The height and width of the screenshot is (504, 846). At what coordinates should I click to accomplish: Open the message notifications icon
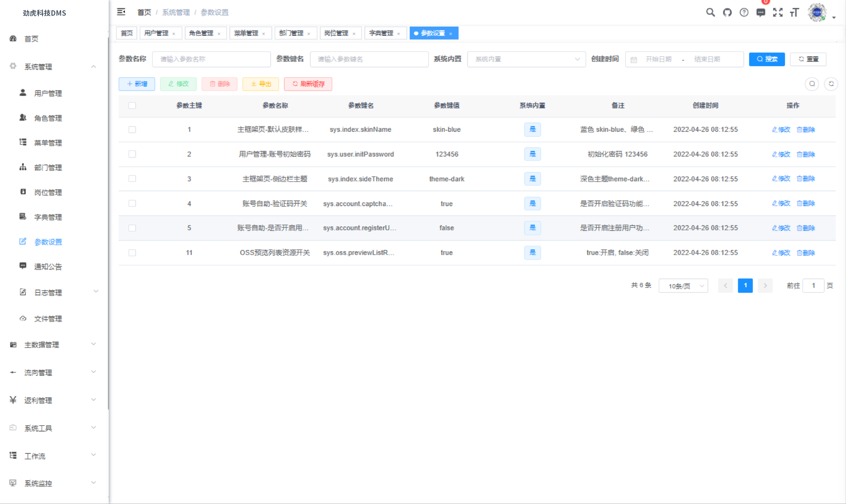(x=761, y=12)
